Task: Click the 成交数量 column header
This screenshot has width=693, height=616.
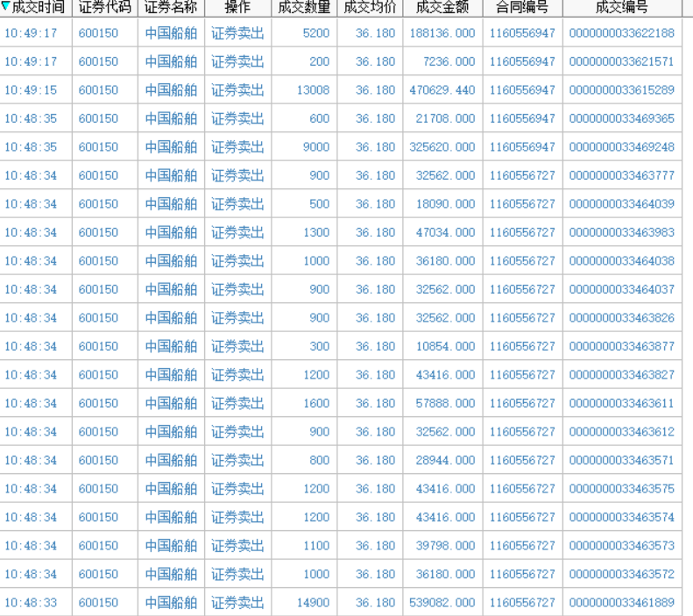Action: point(304,7)
